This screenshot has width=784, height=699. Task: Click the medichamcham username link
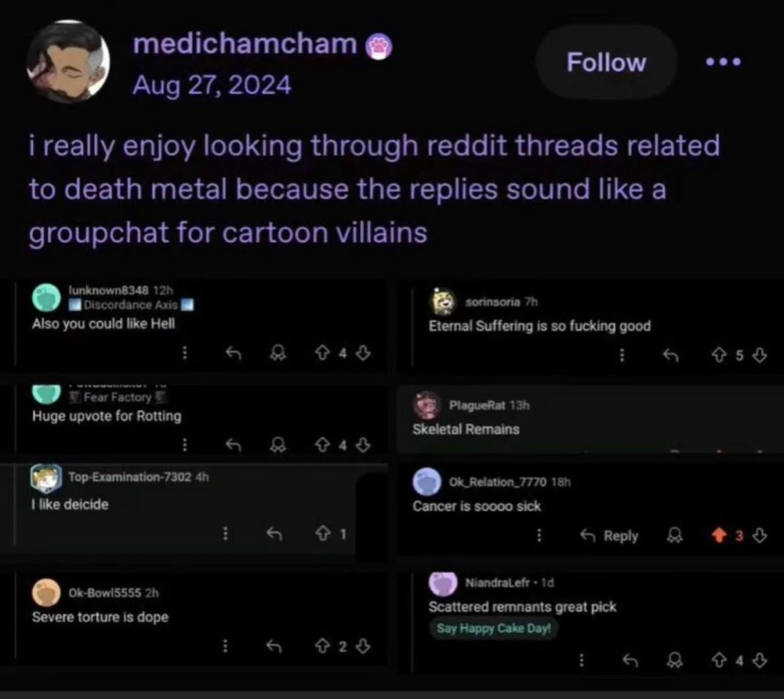click(245, 44)
